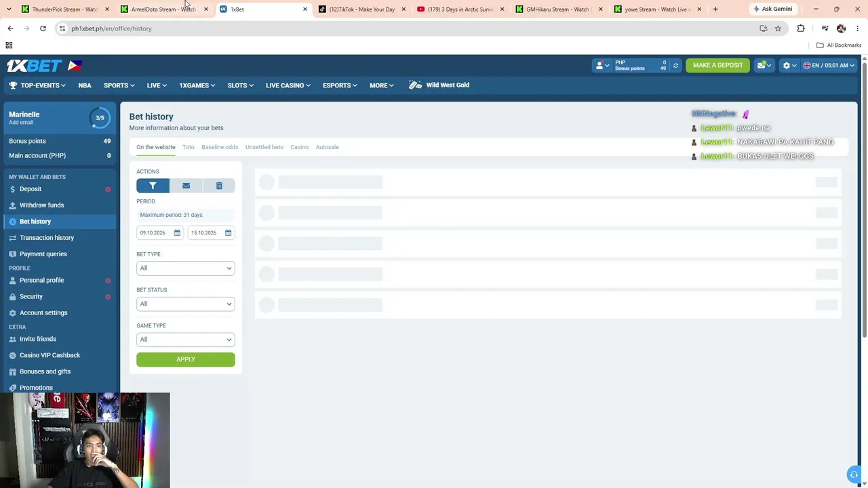Click the filter icon under Actions

tap(153, 186)
